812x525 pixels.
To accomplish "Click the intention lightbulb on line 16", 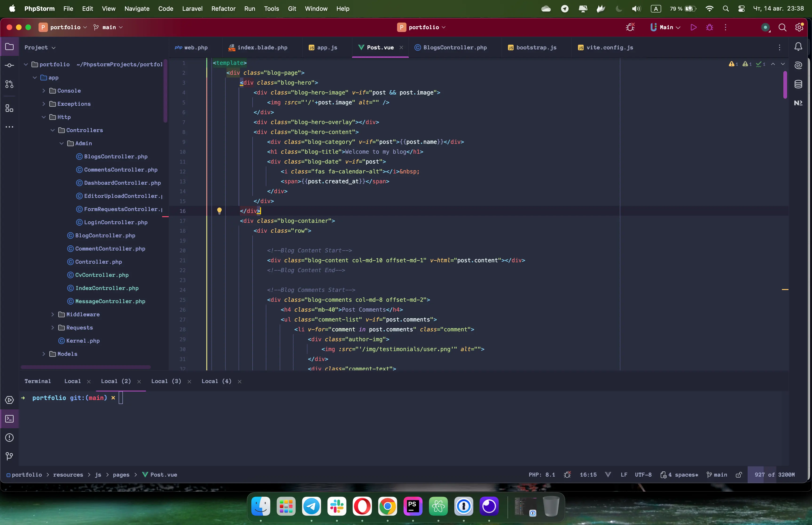I will 219,211.
